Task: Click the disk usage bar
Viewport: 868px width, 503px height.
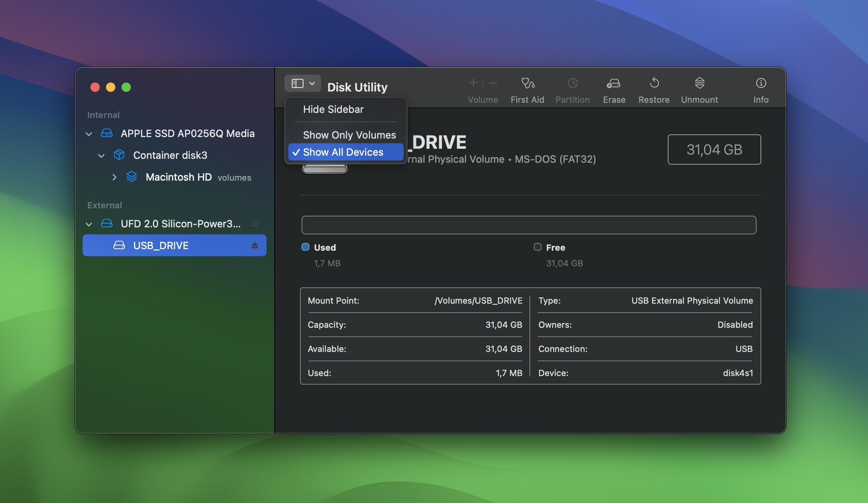Action: tap(529, 225)
